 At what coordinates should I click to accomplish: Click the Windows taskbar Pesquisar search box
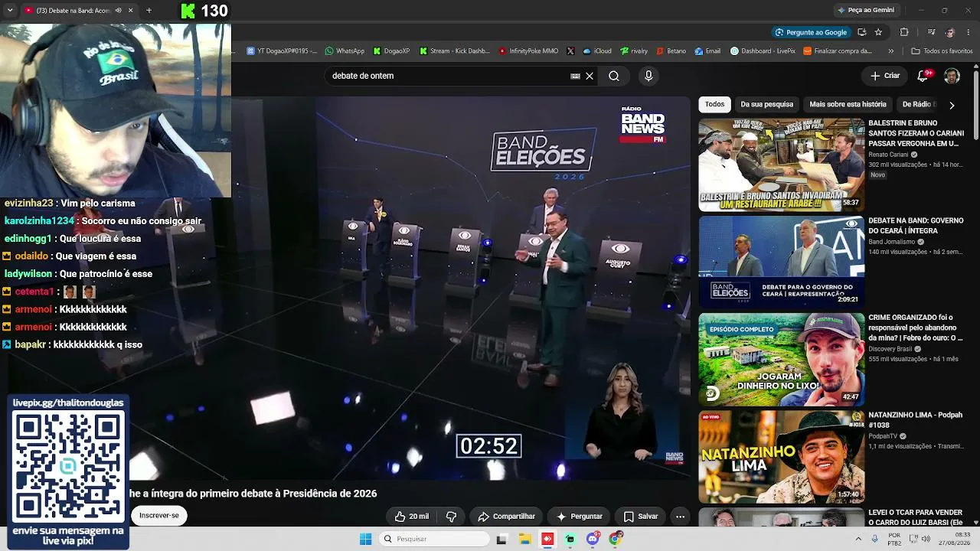(x=434, y=539)
